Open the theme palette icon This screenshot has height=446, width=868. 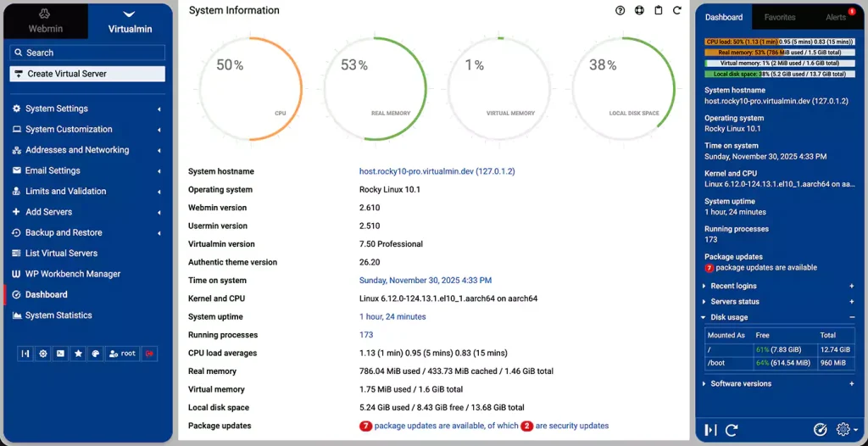tap(96, 354)
